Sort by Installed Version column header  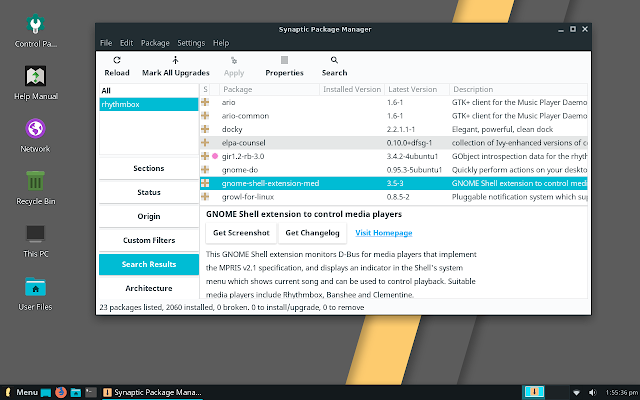[x=352, y=89]
